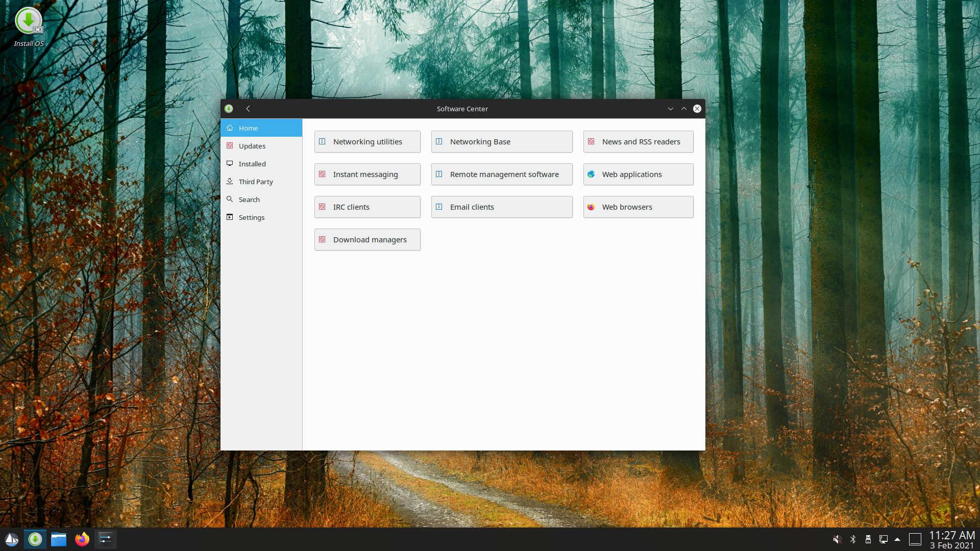Click the Software Center taskbar icon
This screenshot has width=980, height=551.
point(35,539)
